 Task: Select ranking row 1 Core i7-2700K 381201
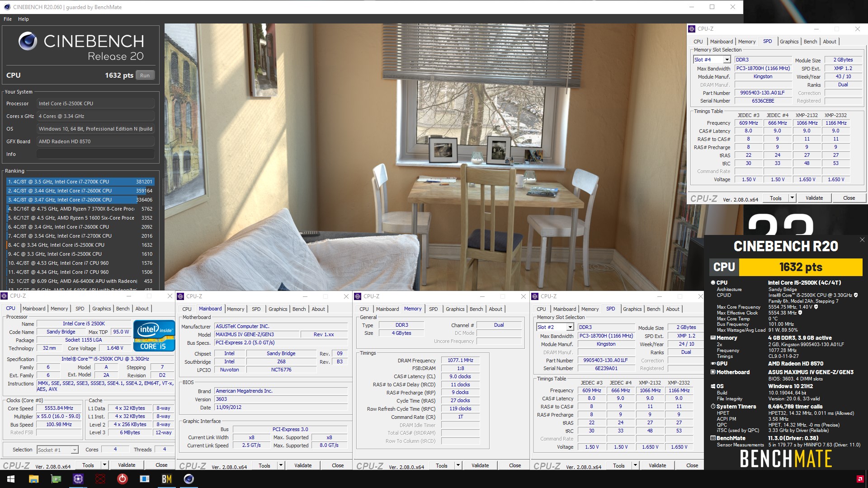point(80,182)
